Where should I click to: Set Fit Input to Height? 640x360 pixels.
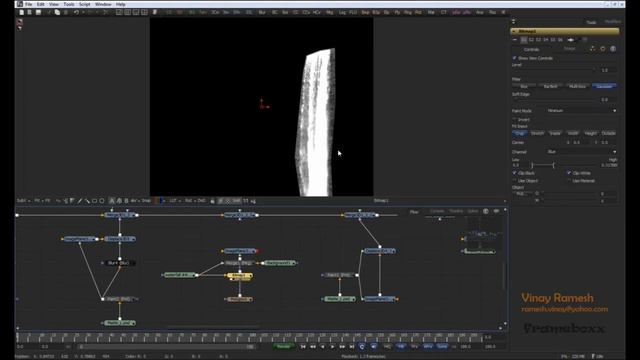coord(591,133)
